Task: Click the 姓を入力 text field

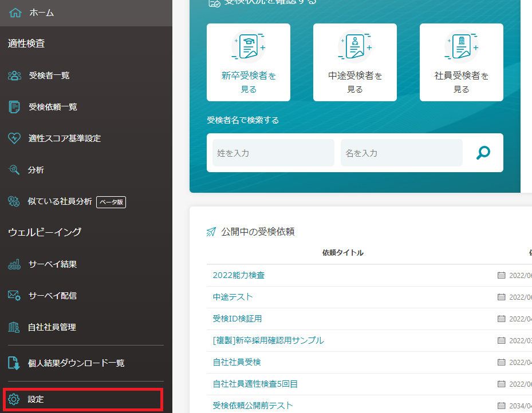Action: pos(273,153)
